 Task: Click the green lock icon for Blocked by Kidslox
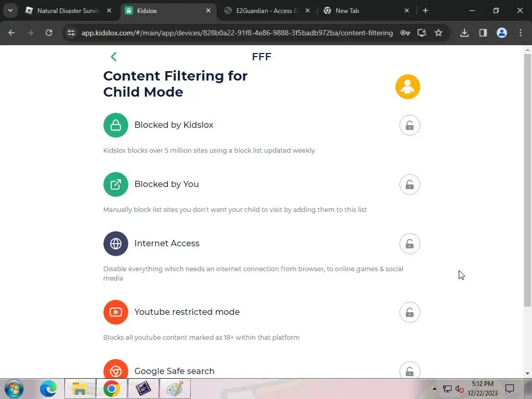pos(116,125)
